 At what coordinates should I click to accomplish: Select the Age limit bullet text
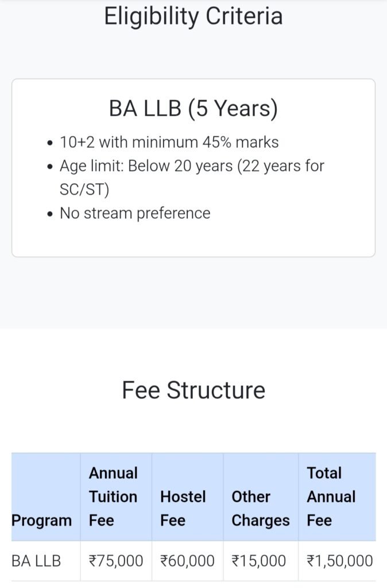coord(192,177)
